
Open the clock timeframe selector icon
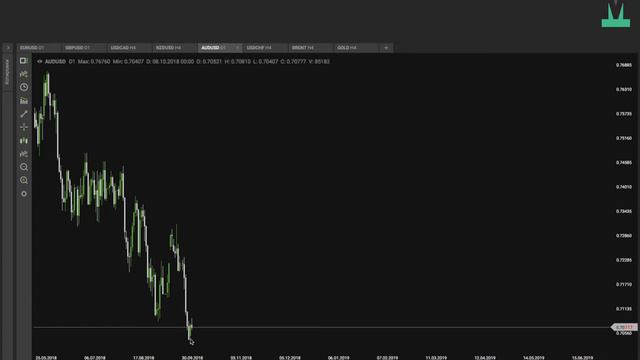pos(24,87)
